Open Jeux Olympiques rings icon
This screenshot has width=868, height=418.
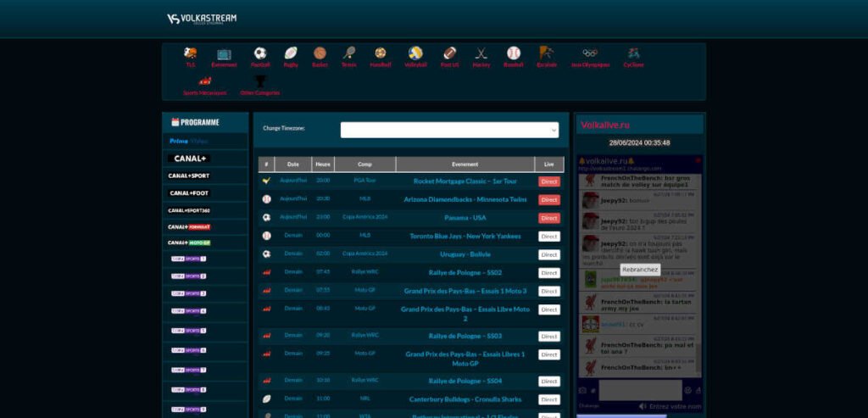tap(590, 53)
